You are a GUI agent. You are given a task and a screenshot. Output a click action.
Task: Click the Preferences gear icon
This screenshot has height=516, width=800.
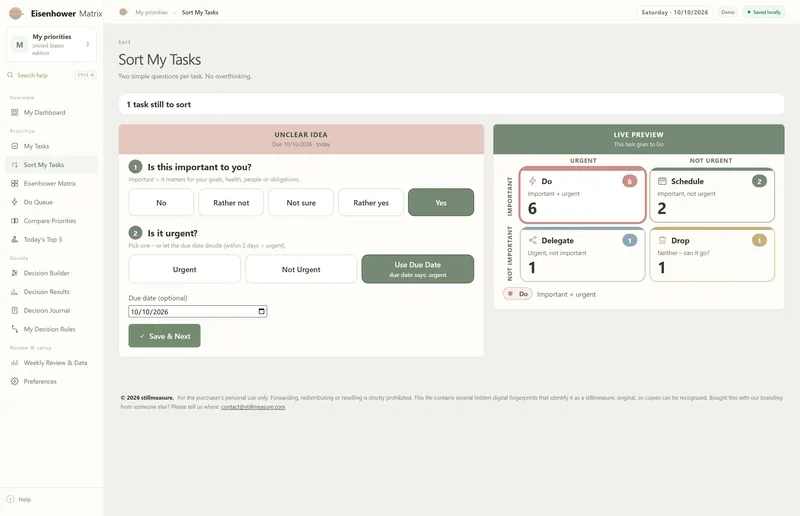click(x=14, y=381)
